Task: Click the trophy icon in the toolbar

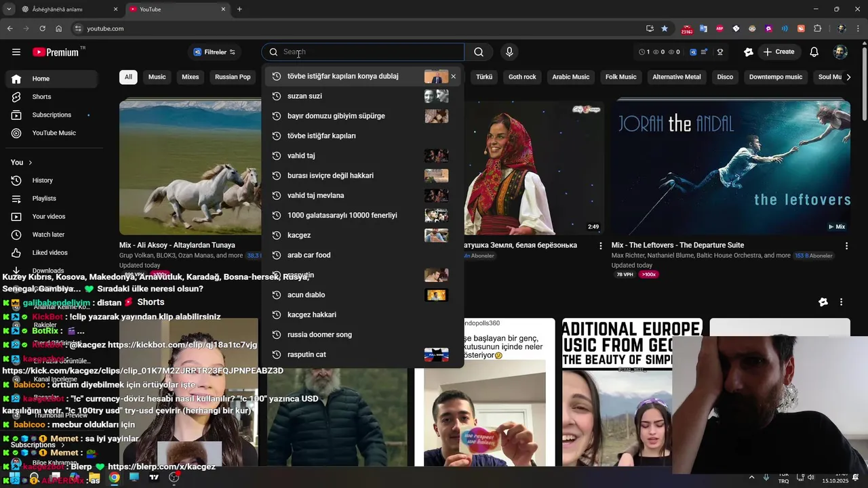Action: 720,52
